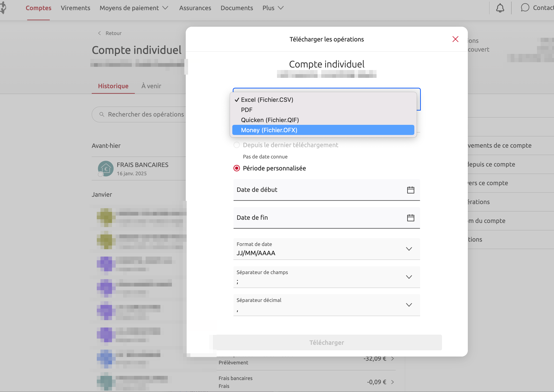Click the search magnifier icon

[x=102, y=114]
